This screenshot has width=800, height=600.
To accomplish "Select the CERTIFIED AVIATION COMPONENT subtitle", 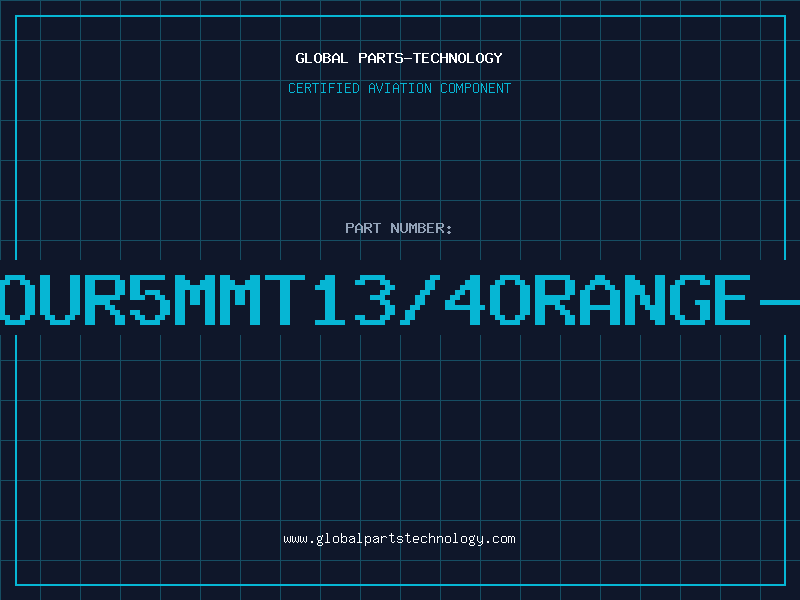I will click(x=399, y=88).
